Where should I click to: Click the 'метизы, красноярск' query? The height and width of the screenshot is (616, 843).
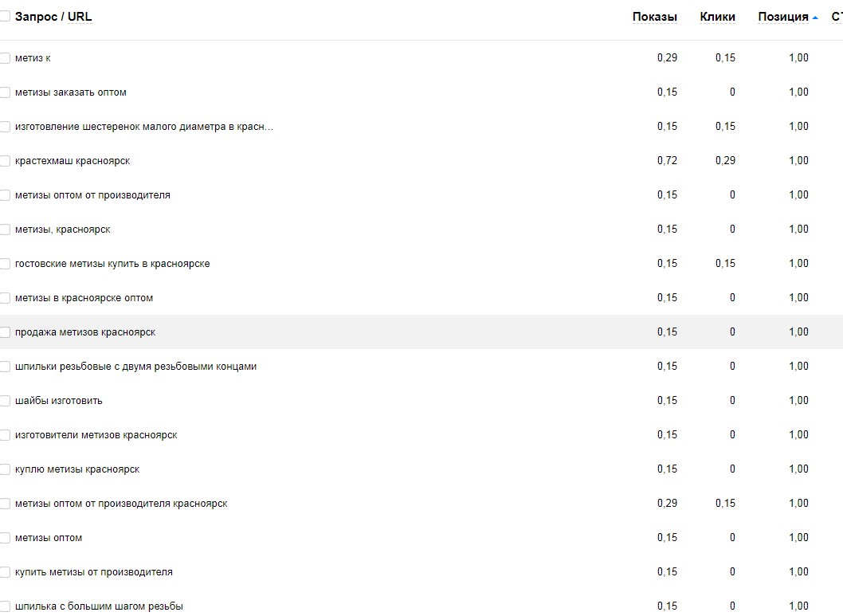pyautogui.click(x=62, y=230)
